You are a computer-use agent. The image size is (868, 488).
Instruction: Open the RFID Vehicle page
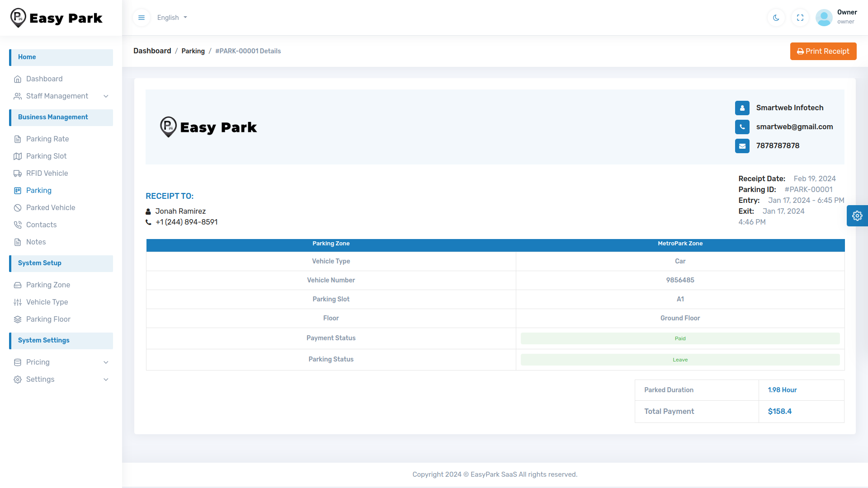[46, 173]
